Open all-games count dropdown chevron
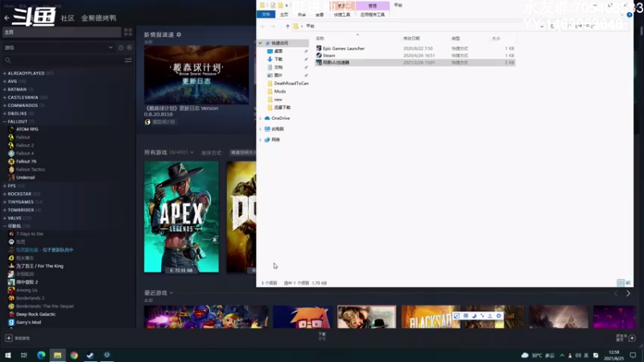This screenshot has width=644, height=362. click(x=192, y=152)
